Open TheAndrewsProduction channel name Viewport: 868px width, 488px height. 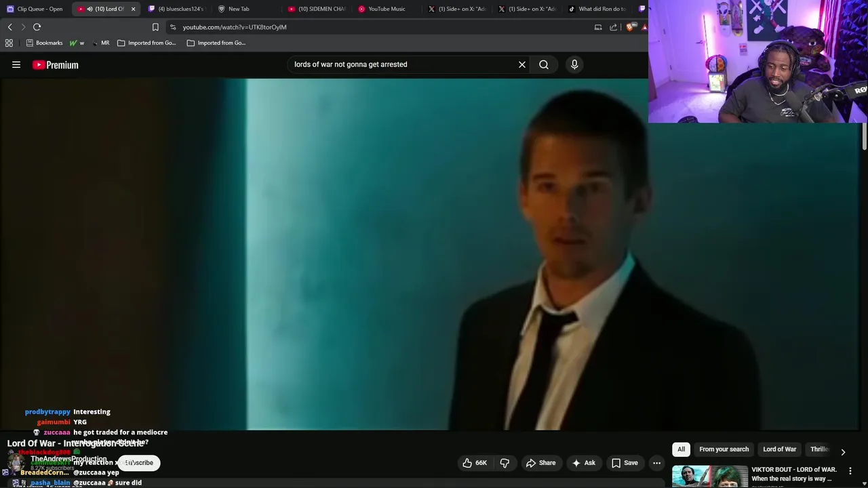pyautogui.click(x=68, y=459)
